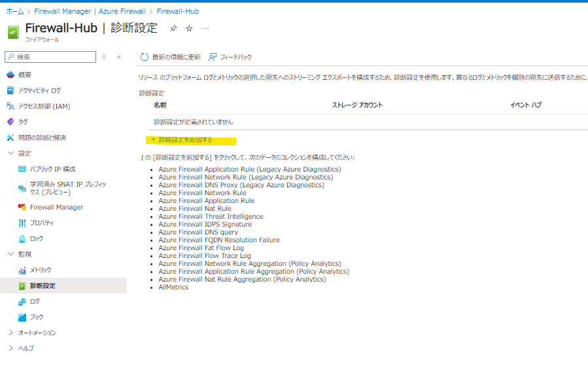Expand the オートメーション section

(10, 333)
